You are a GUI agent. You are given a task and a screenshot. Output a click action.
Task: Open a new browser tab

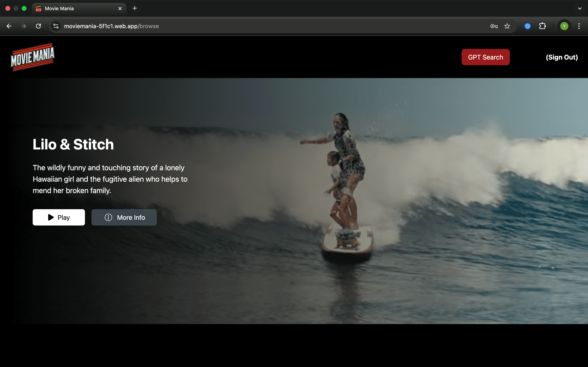[135, 9]
